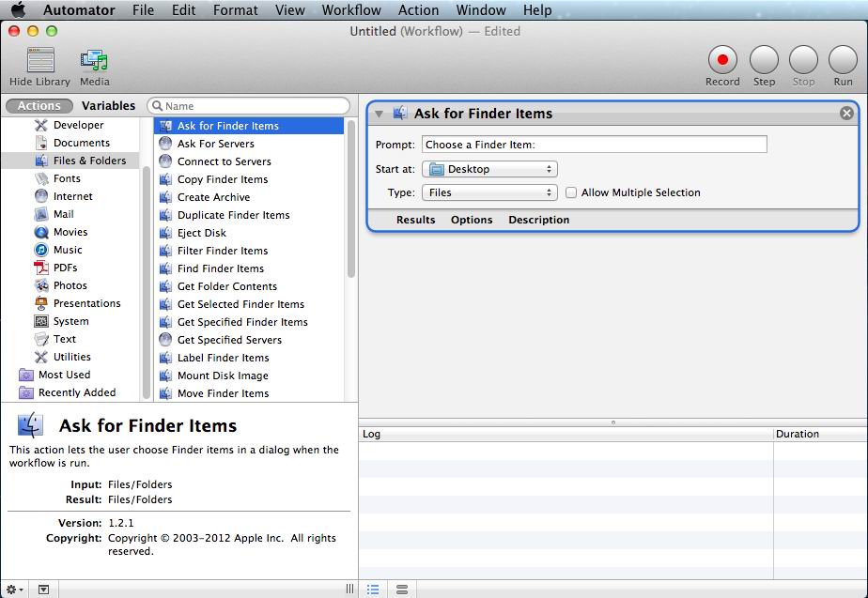
Task: Select the Mount Disk Image action
Action: tap(249, 376)
